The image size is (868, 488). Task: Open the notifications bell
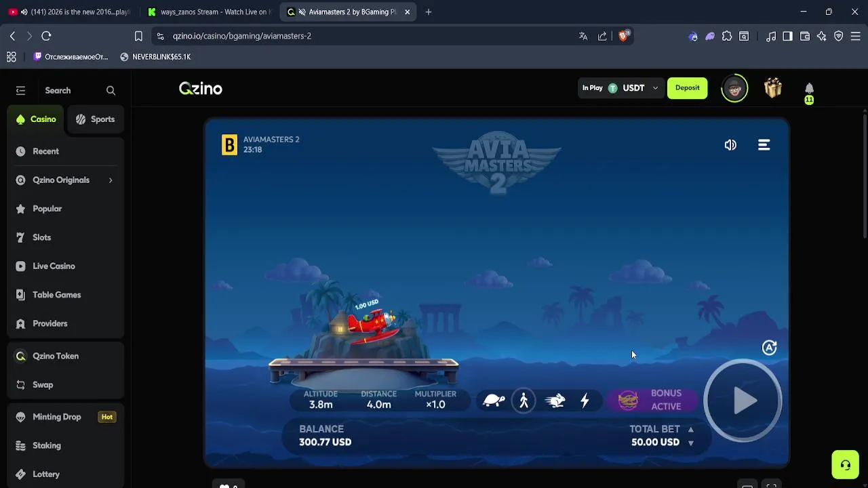click(x=809, y=89)
